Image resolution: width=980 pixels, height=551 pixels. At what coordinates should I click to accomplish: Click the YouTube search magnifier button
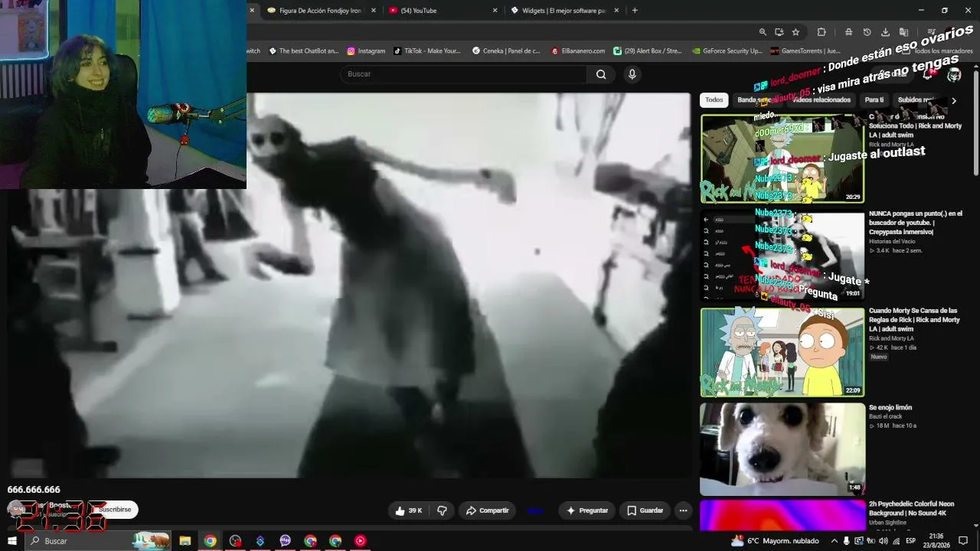pyautogui.click(x=601, y=74)
